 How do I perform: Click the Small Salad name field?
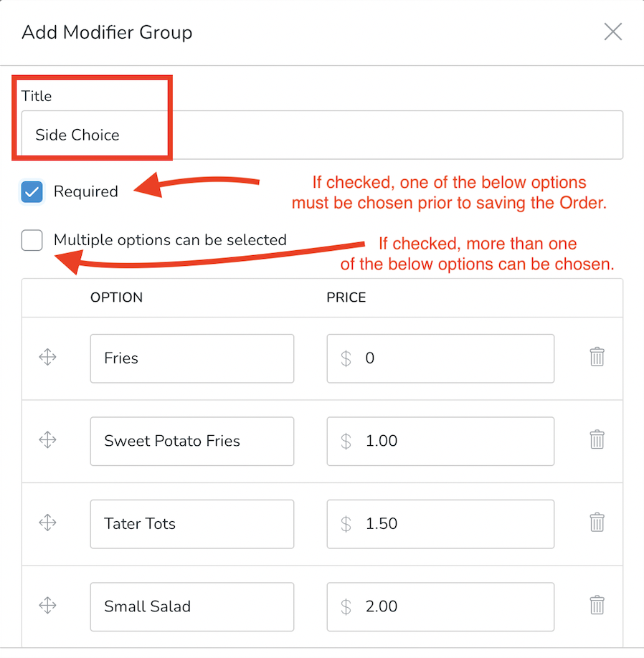tap(191, 606)
